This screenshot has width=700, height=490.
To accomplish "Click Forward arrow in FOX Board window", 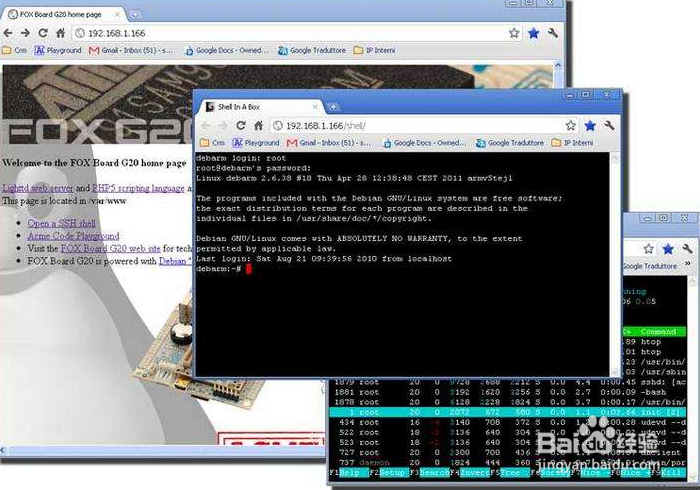I will point(25,33).
